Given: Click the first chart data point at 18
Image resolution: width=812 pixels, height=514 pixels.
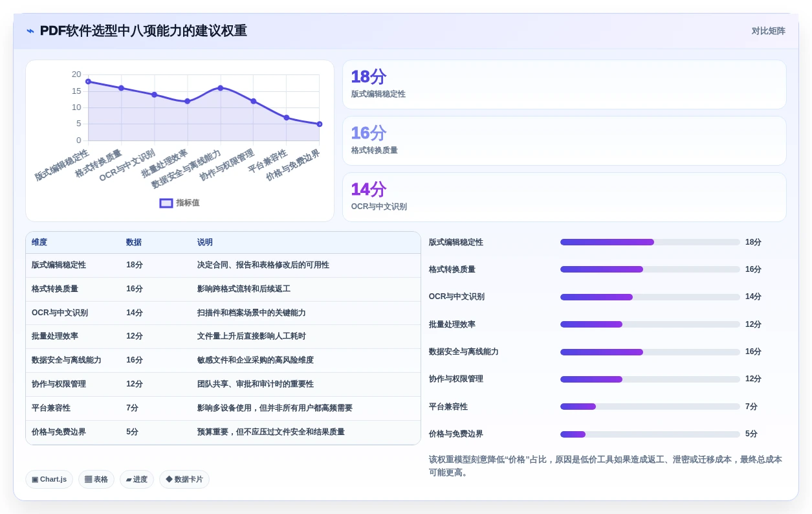Looking at the screenshot, I should tap(88, 82).
